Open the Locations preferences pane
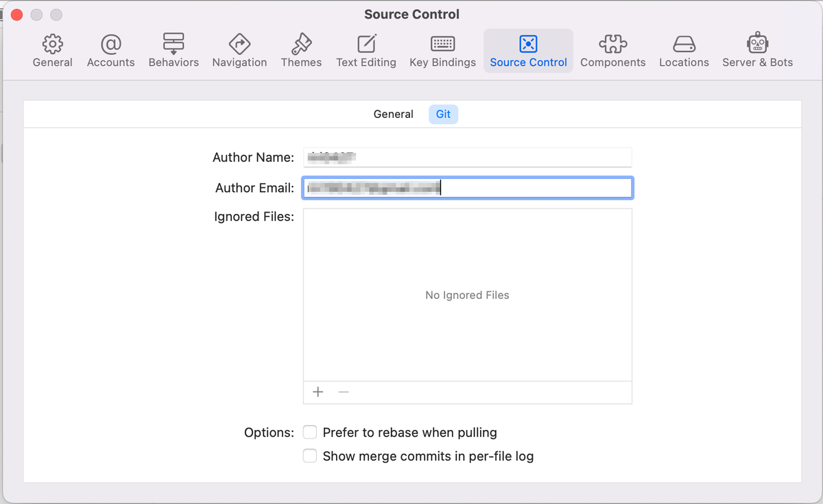This screenshot has width=823, height=504. pos(684,51)
